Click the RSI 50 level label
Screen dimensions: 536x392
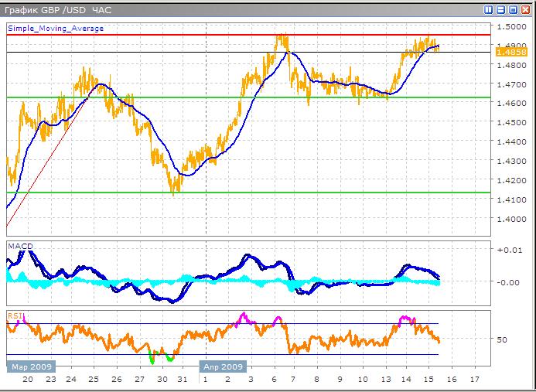coord(502,339)
